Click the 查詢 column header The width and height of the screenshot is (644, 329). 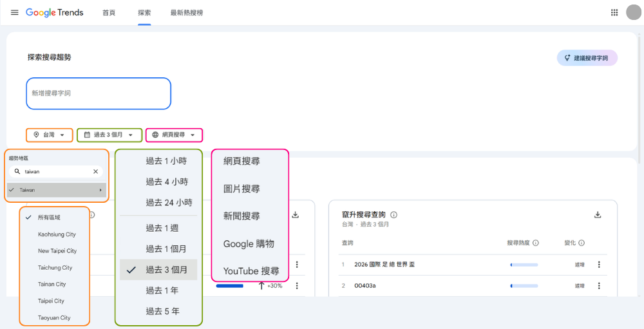tap(348, 243)
